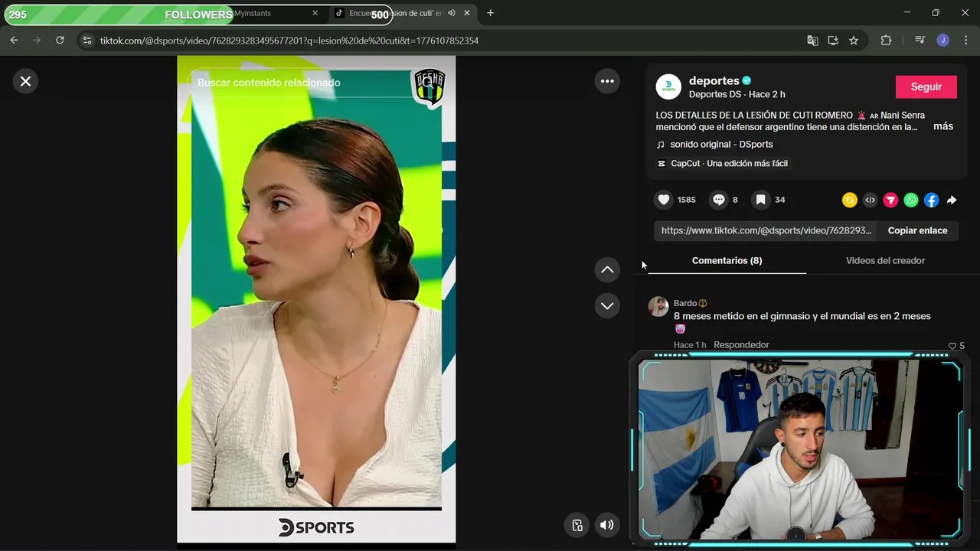Screen dimensions: 980x551
Task: Repost with the yellow repost icon
Action: (x=850, y=200)
